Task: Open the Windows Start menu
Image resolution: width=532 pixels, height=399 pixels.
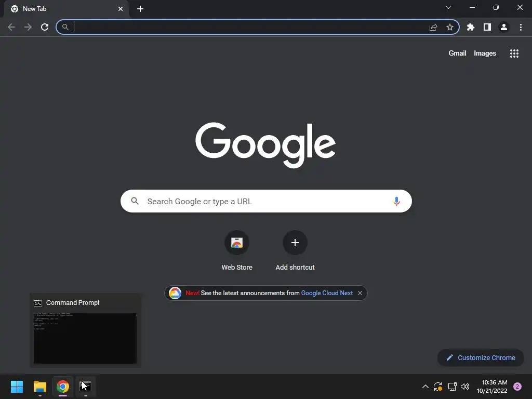Action: coord(17,387)
